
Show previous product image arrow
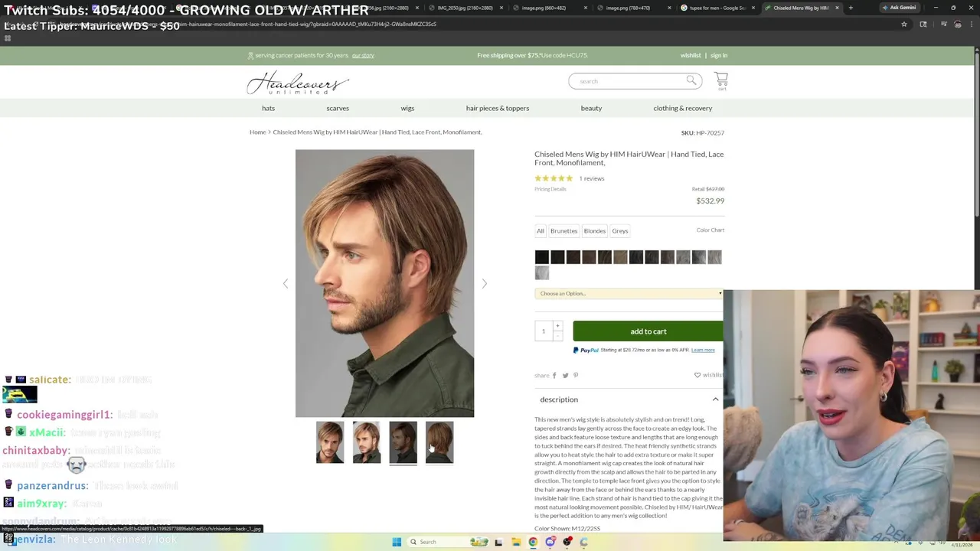[x=286, y=283]
